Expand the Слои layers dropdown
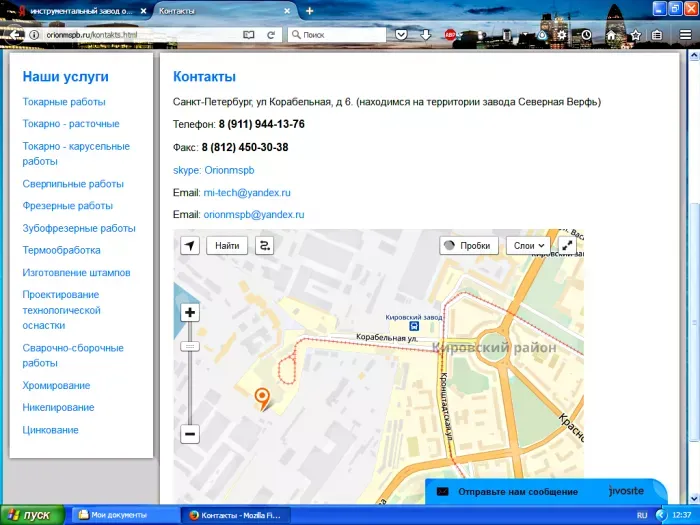The height and width of the screenshot is (525, 700). click(528, 246)
